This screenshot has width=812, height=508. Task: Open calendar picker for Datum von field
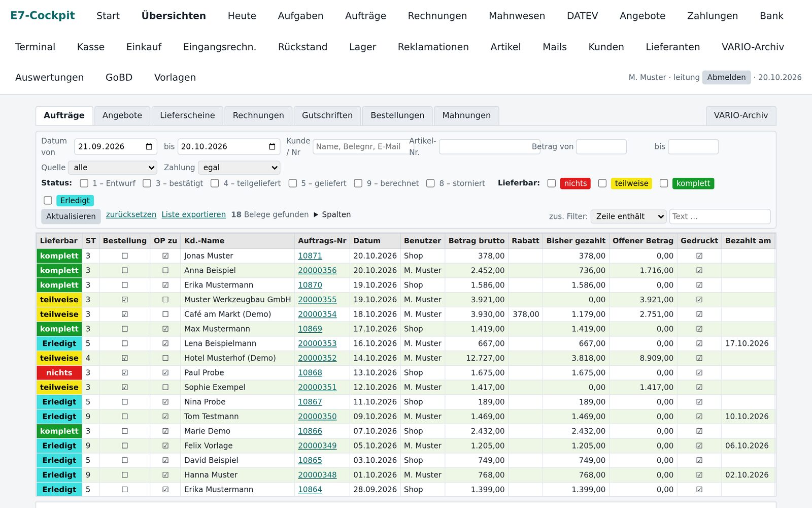(x=149, y=147)
